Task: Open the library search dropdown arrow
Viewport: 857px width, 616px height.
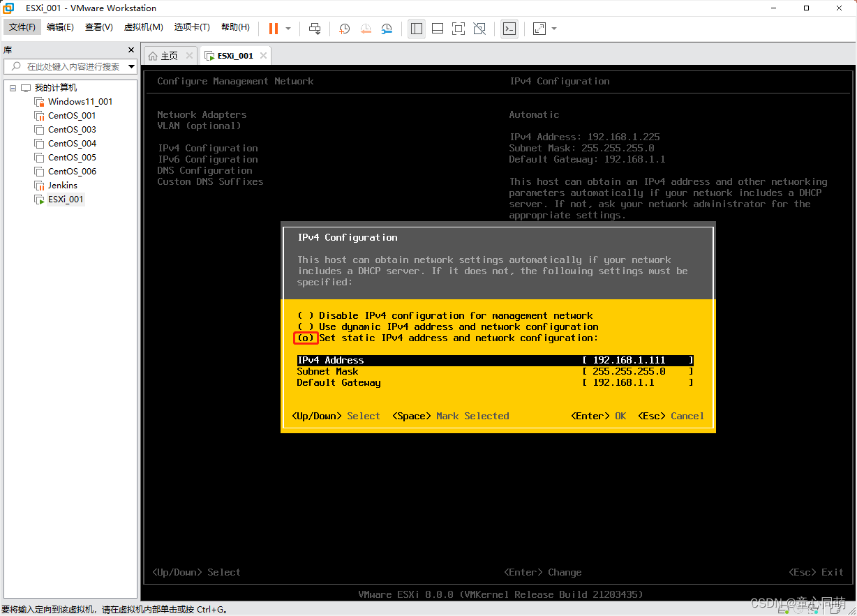Action: pos(132,67)
